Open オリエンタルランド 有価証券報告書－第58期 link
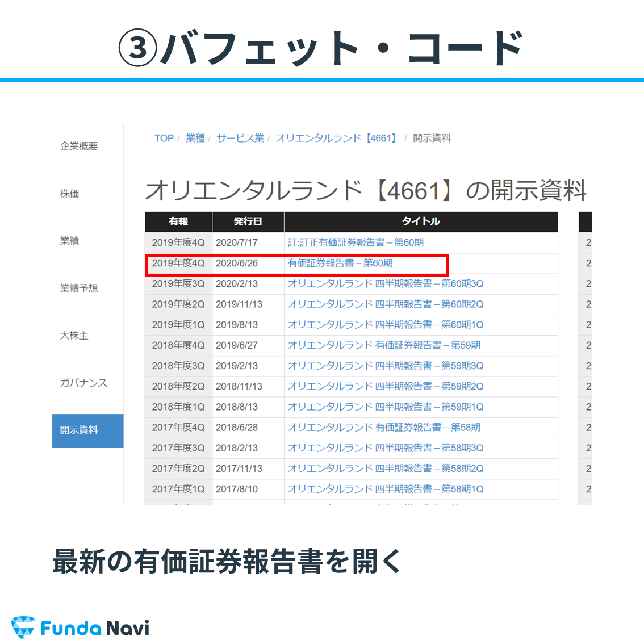 click(384, 428)
